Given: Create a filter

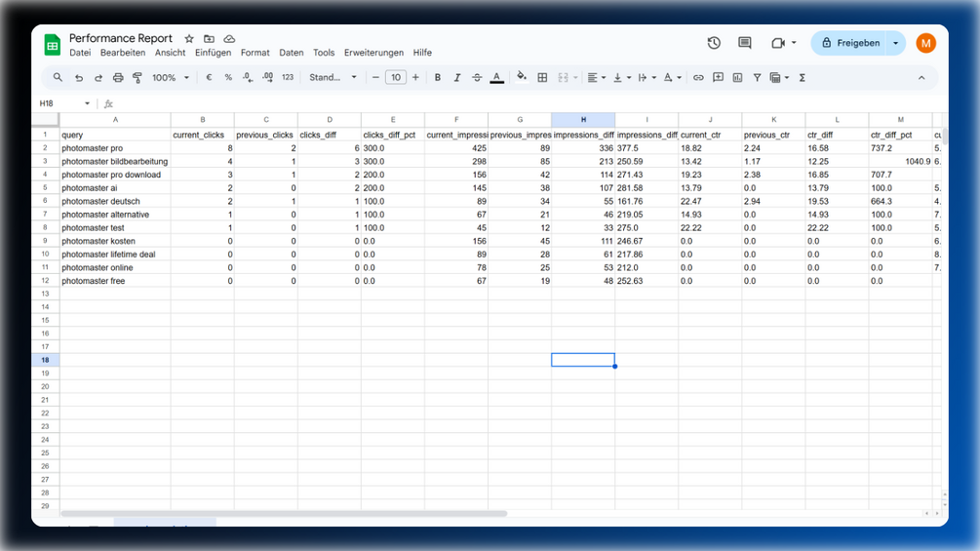Looking at the screenshot, I should pyautogui.click(x=757, y=77).
